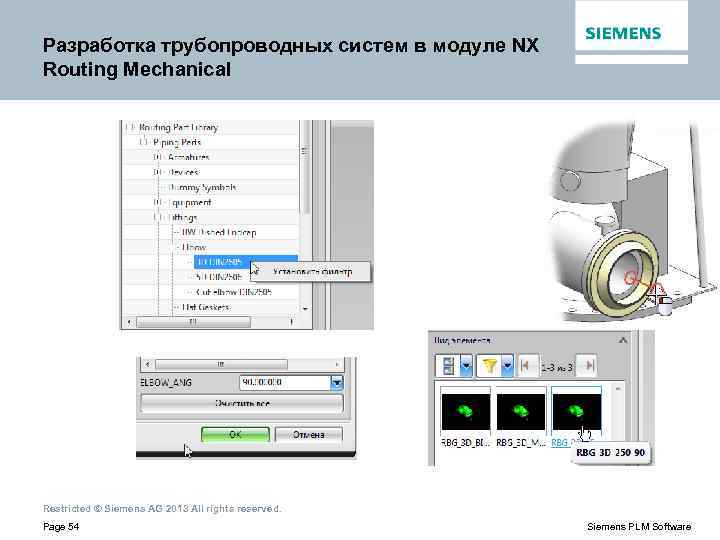Screen dimensions: 720x540
Task: Select the RBG_3D_M... thumbnail
Action: pos(521,411)
